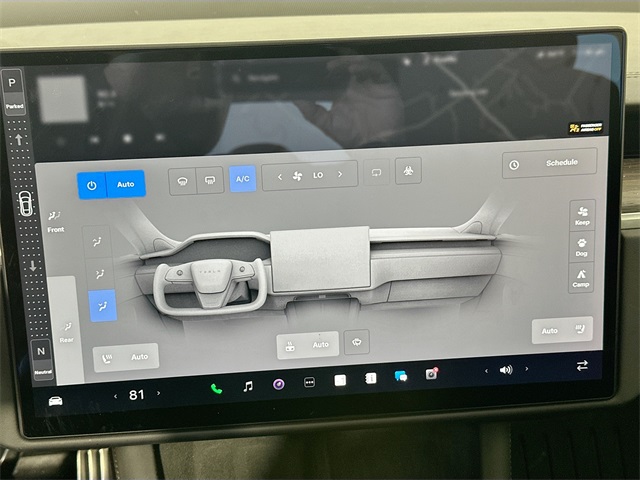Open the climate Schedule button

click(549, 164)
